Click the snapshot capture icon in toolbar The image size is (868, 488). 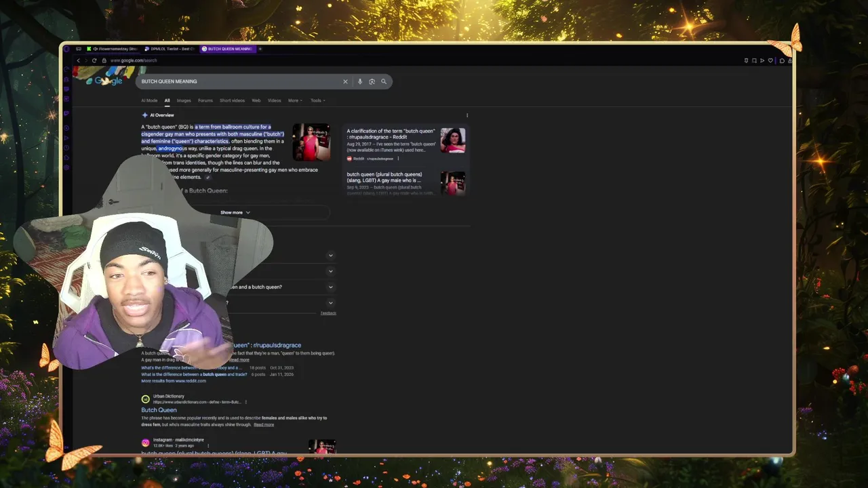pos(754,60)
